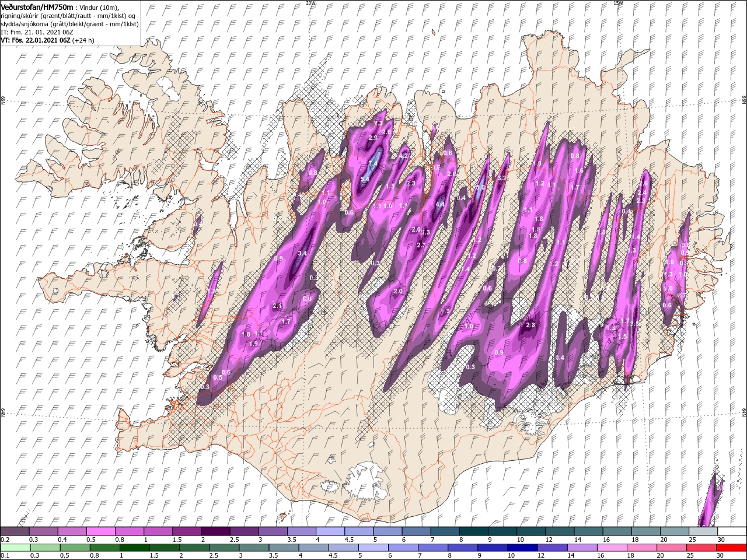Viewport: 747px width, 560px height.
Task: Click the 3.4 precipitation value on map
Action: click(302, 254)
